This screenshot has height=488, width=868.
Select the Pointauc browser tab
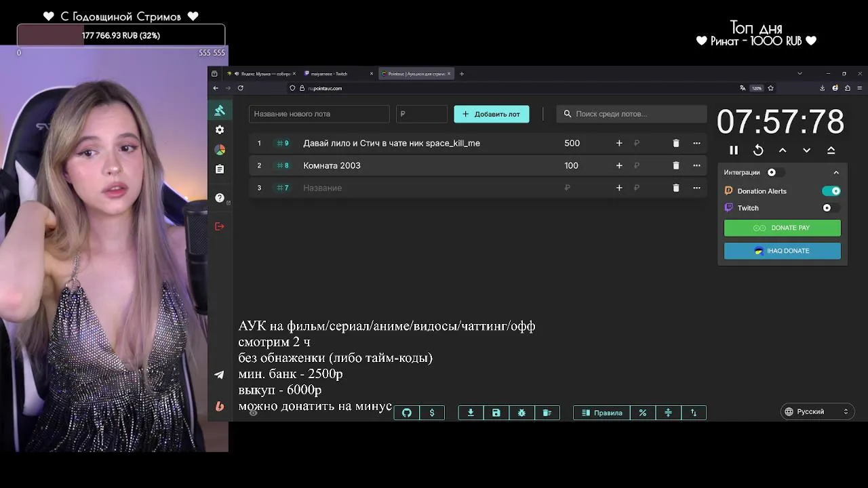pyautogui.click(x=416, y=73)
